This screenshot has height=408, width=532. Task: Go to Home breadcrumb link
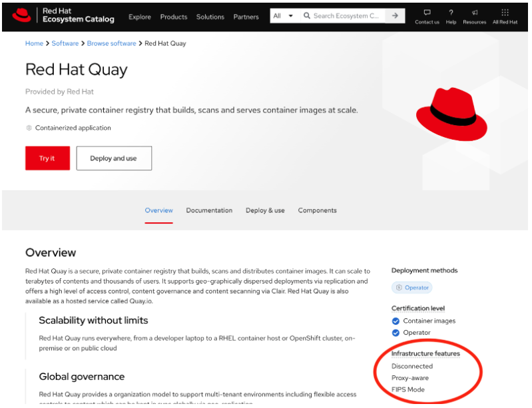tap(34, 43)
